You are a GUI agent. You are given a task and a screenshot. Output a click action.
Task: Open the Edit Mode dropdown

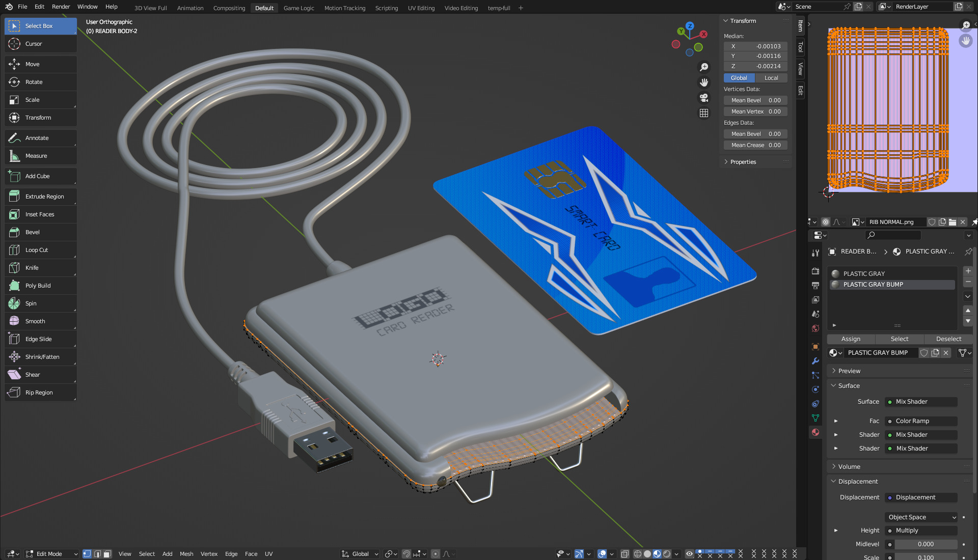click(x=52, y=554)
